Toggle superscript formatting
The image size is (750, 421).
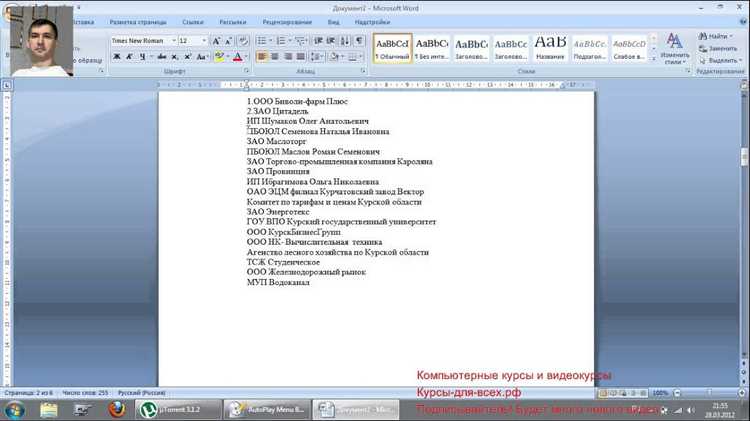click(x=188, y=57)
